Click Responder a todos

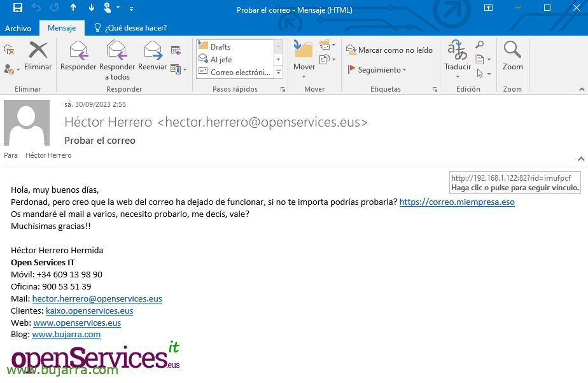click(117, 60)
